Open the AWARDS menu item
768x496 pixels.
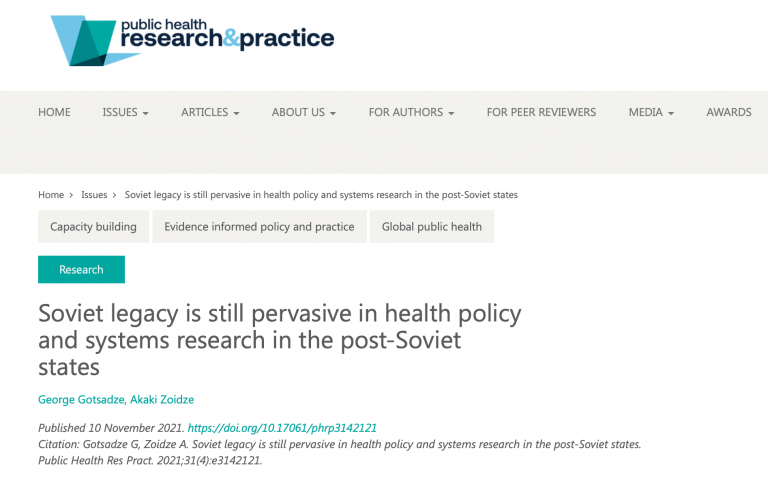pos(729,112)
